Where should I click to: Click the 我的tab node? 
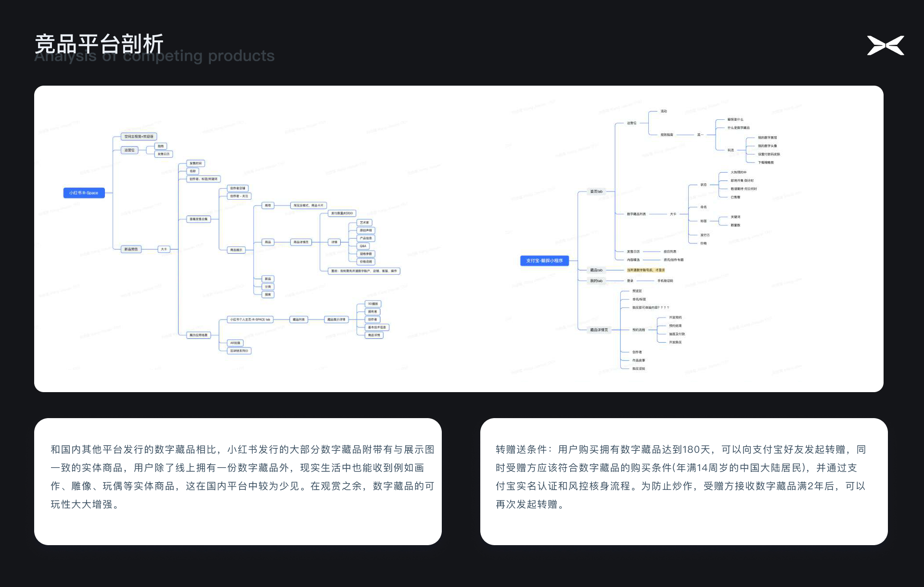click(x=596, y=281)
